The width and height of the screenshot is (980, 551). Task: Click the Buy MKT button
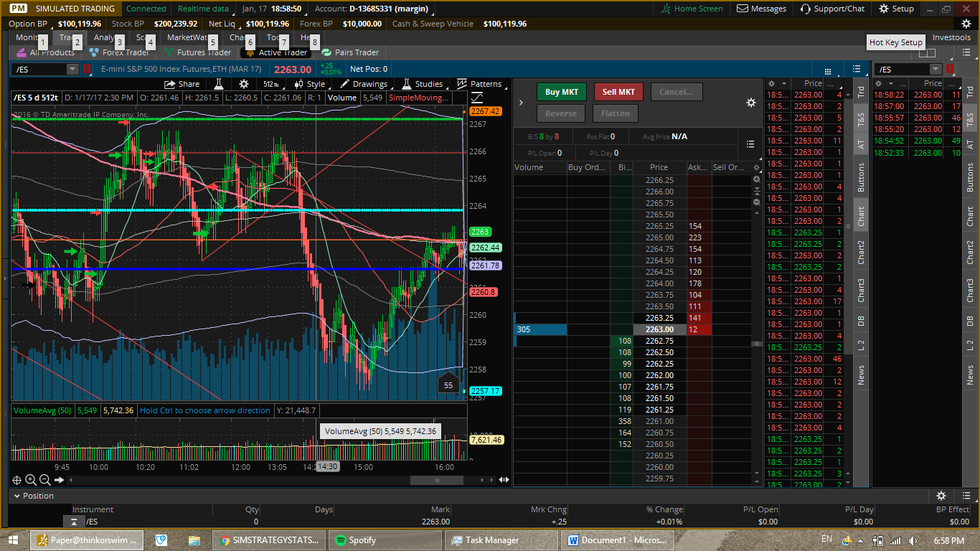(562, 92)
